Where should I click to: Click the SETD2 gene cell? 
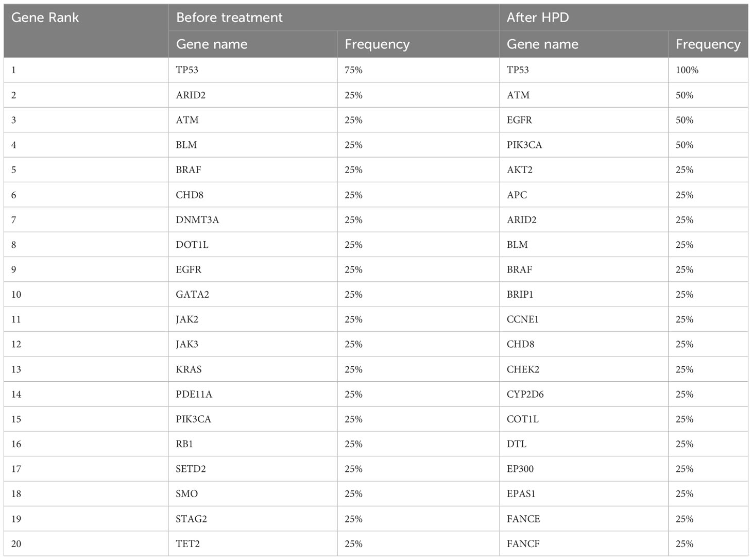pos(253,469)
